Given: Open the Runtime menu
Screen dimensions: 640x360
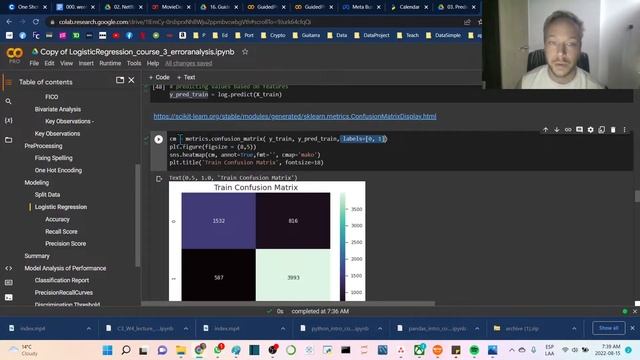Looking at the screenshot, I should 110,63.
